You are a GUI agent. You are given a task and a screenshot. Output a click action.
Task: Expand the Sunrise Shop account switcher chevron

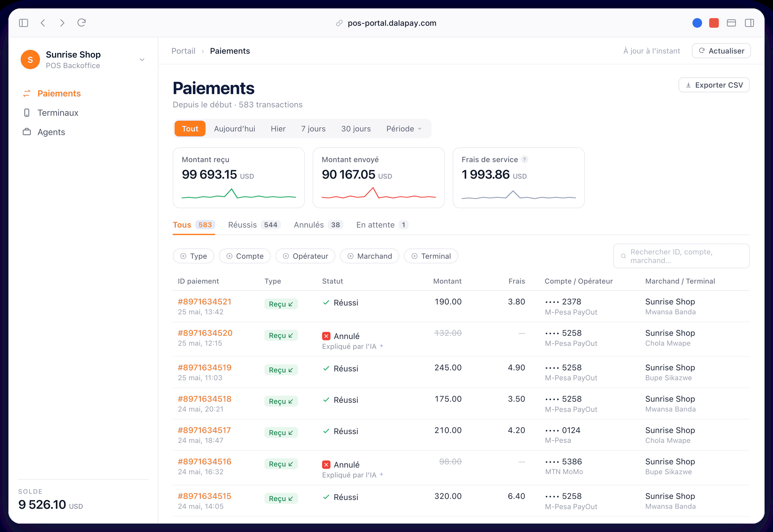coord(142,60)
